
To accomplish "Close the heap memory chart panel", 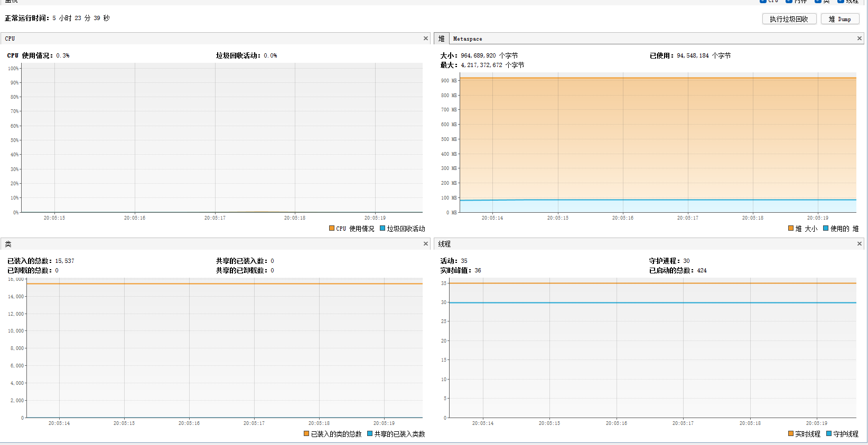I will coord(860,39).
